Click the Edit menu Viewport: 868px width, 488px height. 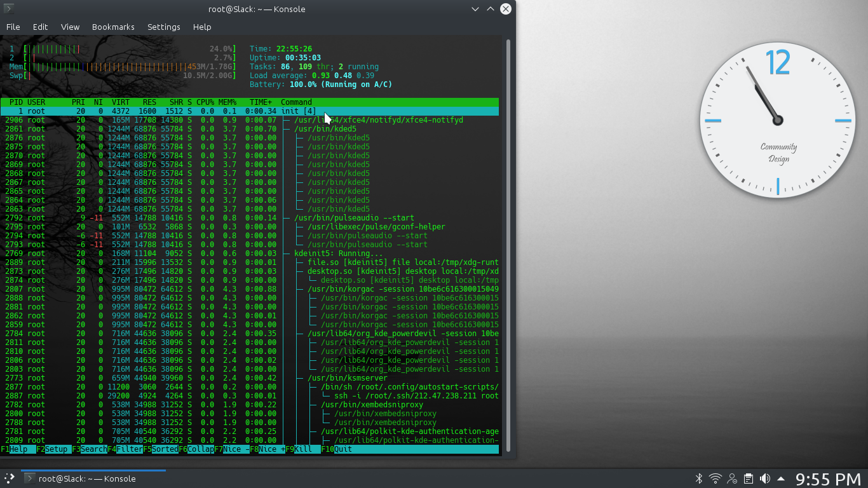tap(40, 27)
